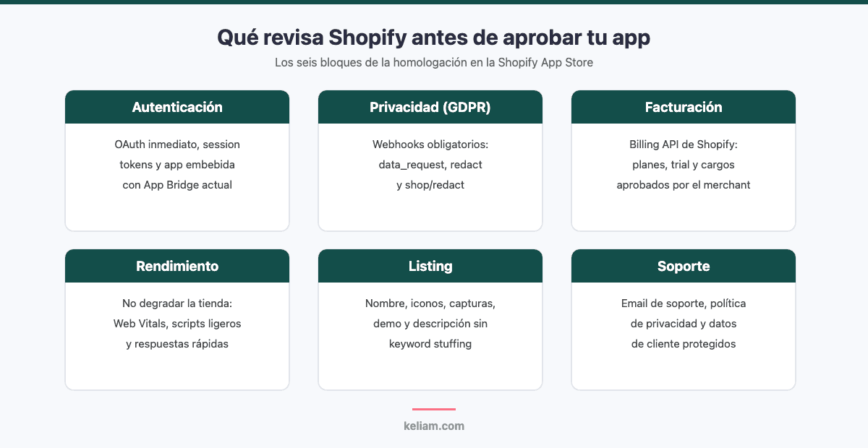The height and width of the screenshot is (448, 868).
Task: Select text 'Web Vitals, scripts ligeros'
Action: [177, 324]
